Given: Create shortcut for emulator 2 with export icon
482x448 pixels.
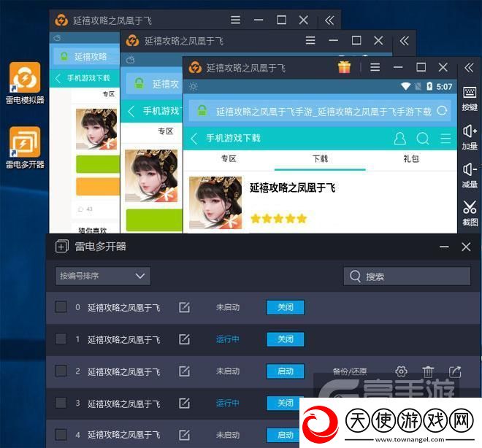Looking at the screenshot, I should [455, 371].
